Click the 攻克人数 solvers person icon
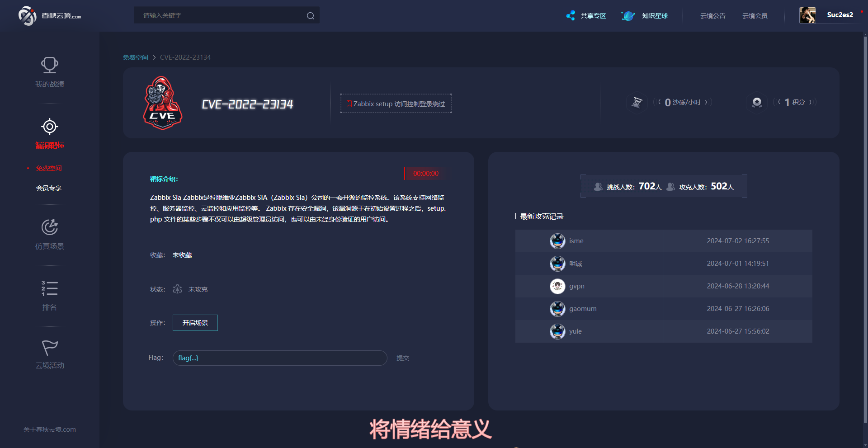The height and width of the screenshot is (448, 868). (x=671, y=187)
